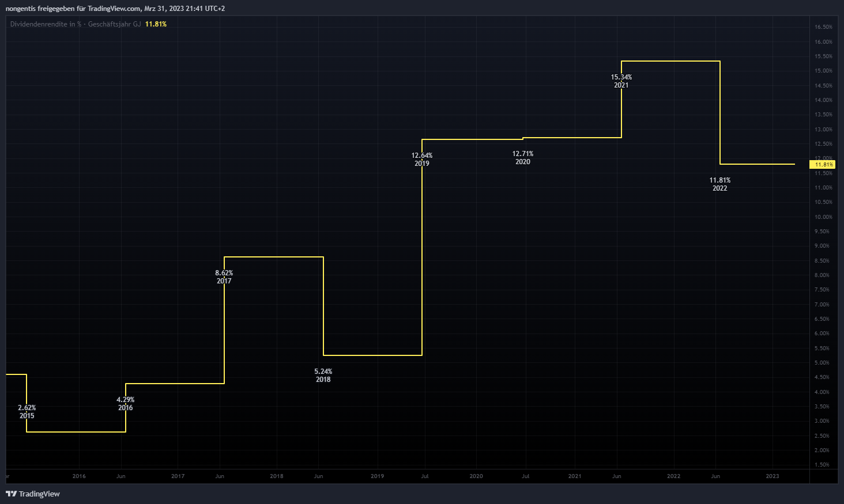Click the yellow 11.81% value in the legend
844x504 pixels.
(156, 24)
